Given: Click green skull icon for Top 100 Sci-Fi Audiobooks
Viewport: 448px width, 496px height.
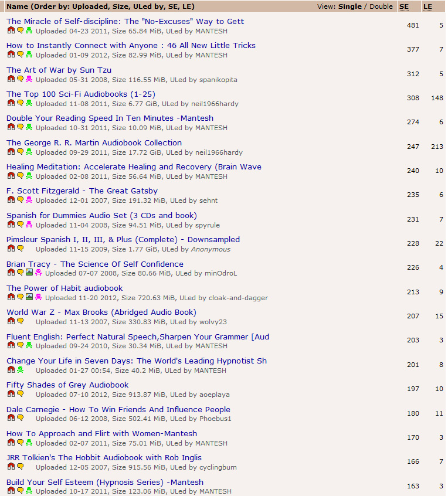Looking at the screenshot, I should (x=29, y=103).
